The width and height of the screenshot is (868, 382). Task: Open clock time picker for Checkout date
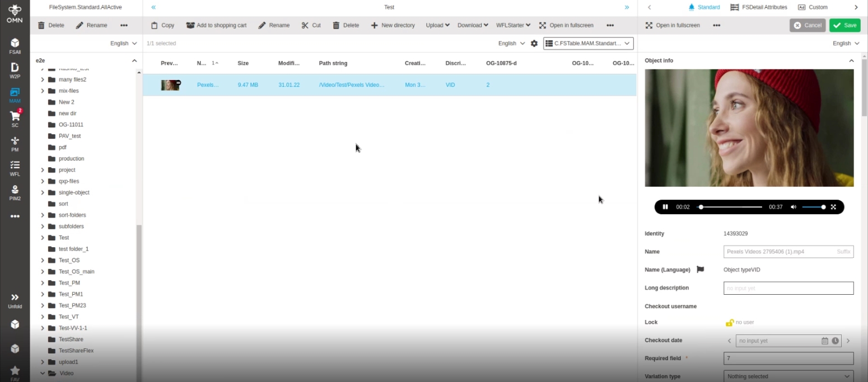coord(836,341)
